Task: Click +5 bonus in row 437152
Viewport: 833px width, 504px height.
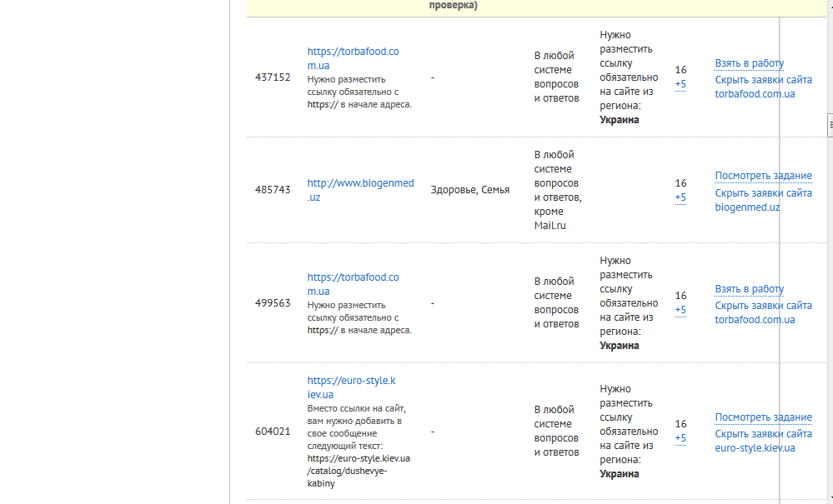Action: tap(680, 84)
